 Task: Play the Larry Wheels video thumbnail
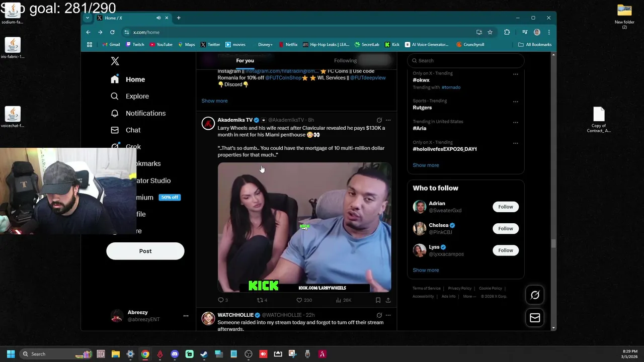click(304, 227)
